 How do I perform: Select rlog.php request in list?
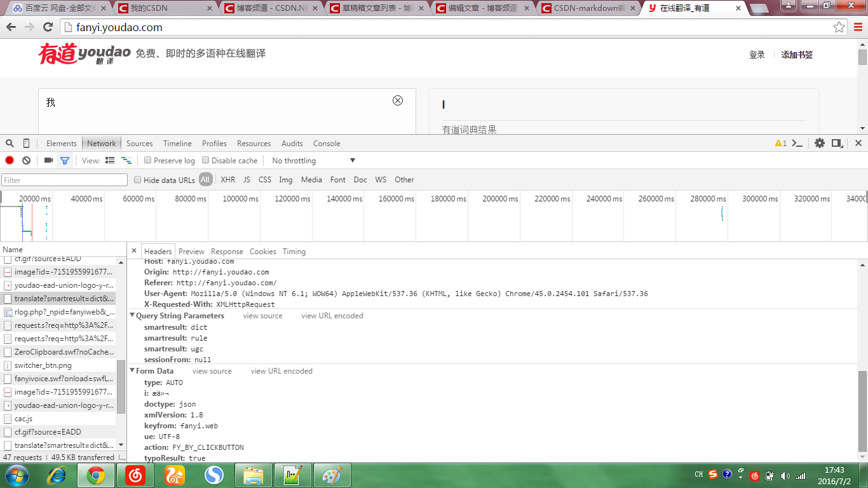[58, 312]
